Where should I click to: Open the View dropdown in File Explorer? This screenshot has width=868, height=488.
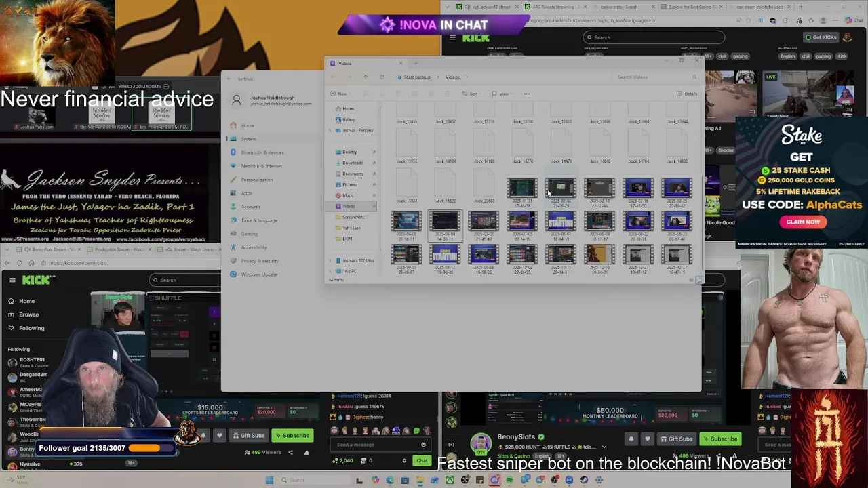click(502, 94)
